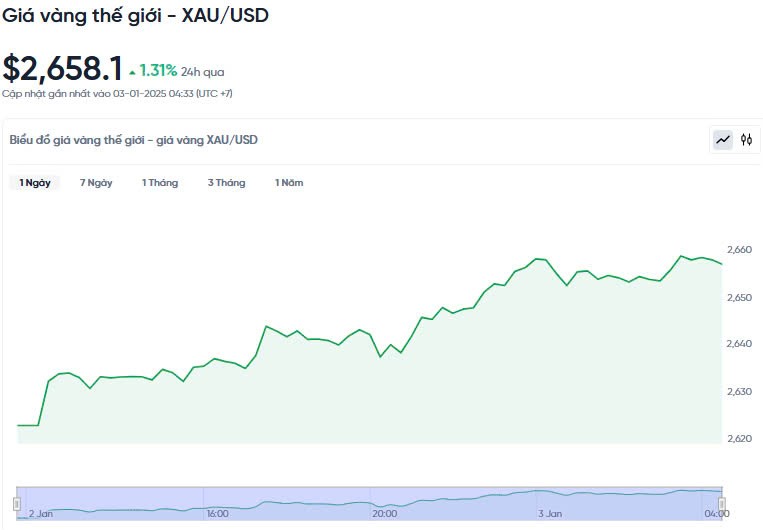Click the green up-arrow beside 1.31%

[132, 72]
